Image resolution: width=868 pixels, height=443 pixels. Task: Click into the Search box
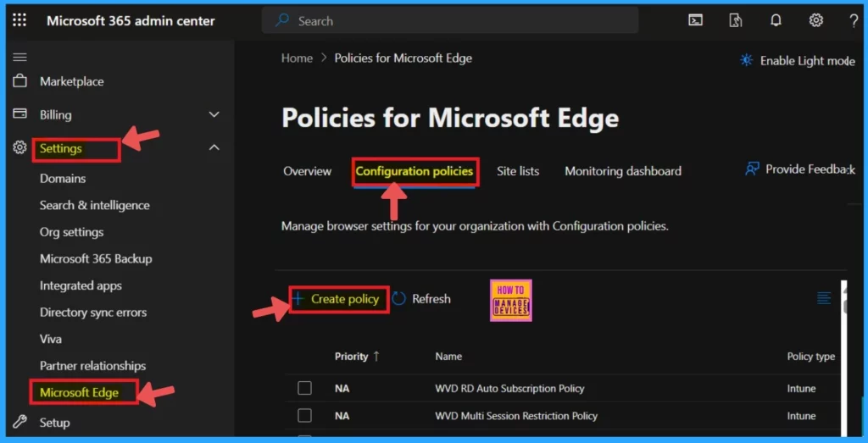[x=450, y=21]
